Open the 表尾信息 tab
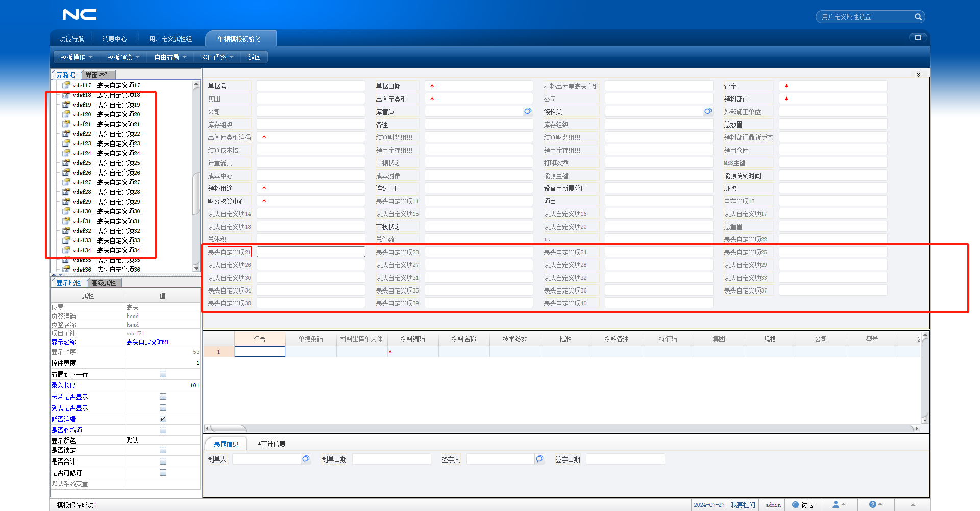 point(226,444)
